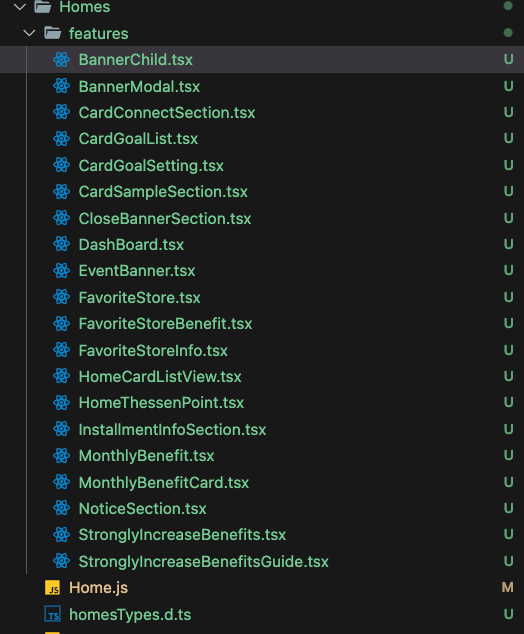
Task: Click the React icon beside NoticeSection.tsx
Action: pos(61,508)
